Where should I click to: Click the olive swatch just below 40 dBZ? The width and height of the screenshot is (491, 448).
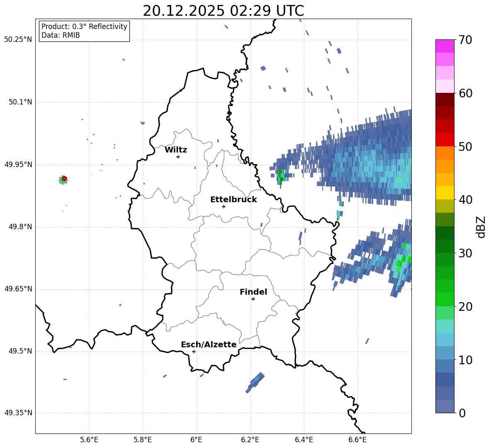(x=445, y=206)
